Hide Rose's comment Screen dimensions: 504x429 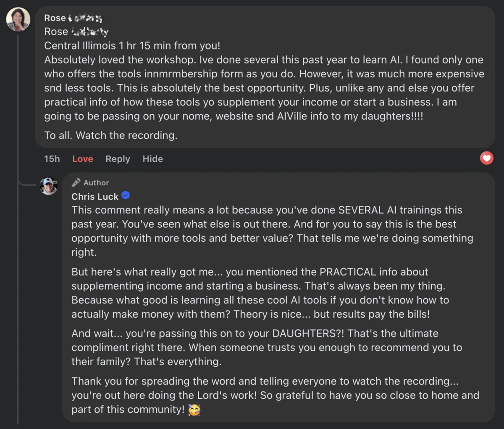coord(152,159)
